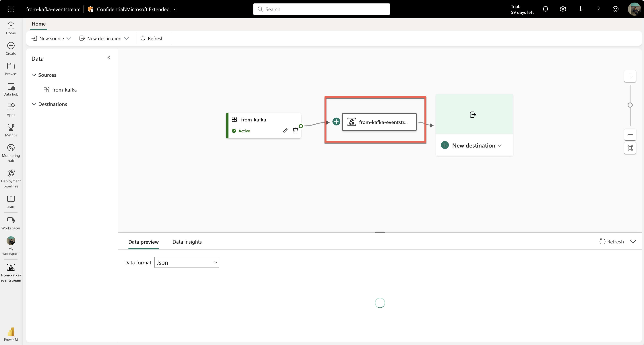Select the Data preview tab
The width and height of the screenshot is (644, 345).
pyautogui.click(x=143, y=242)
